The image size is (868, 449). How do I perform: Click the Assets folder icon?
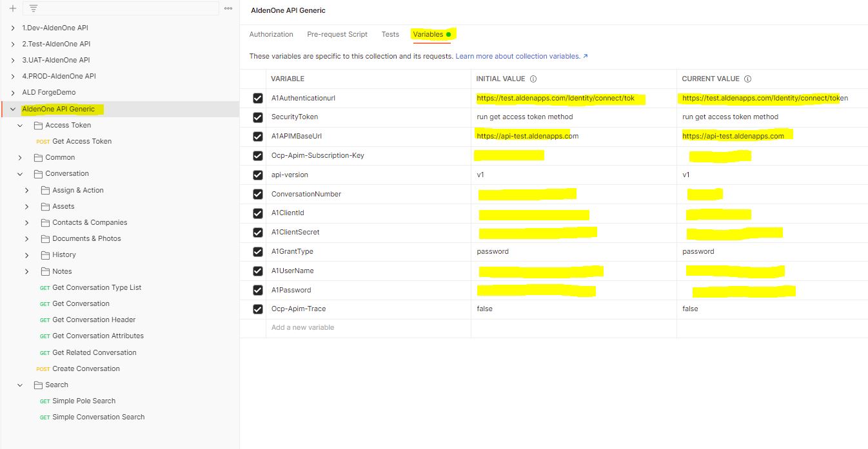[45, 206]
